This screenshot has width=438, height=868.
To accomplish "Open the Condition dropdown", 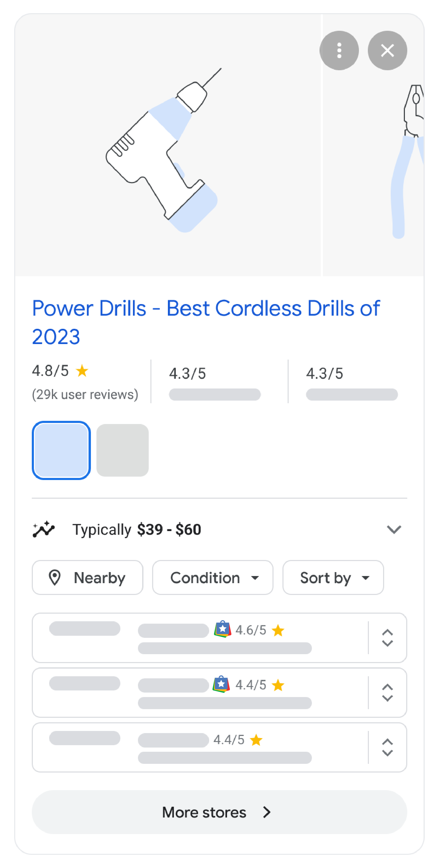I will pyautogui.click(x=213, y=578).
